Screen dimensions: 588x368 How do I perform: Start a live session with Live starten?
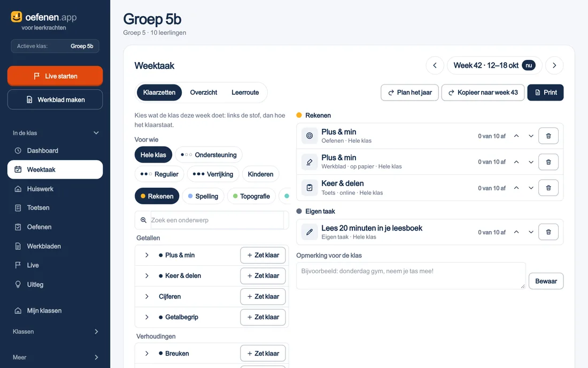pos(55,76)
